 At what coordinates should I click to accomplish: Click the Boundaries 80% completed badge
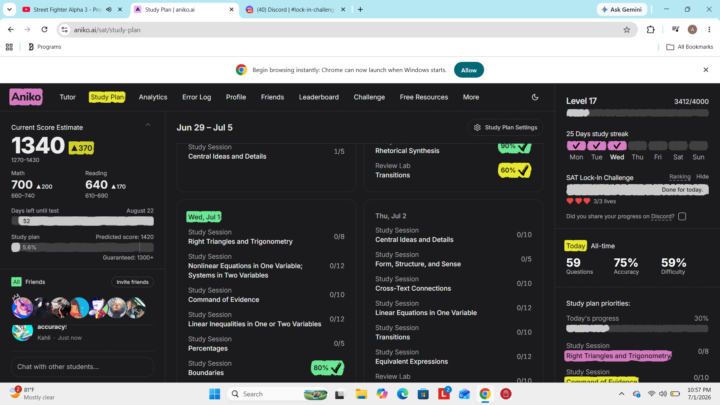327,368
